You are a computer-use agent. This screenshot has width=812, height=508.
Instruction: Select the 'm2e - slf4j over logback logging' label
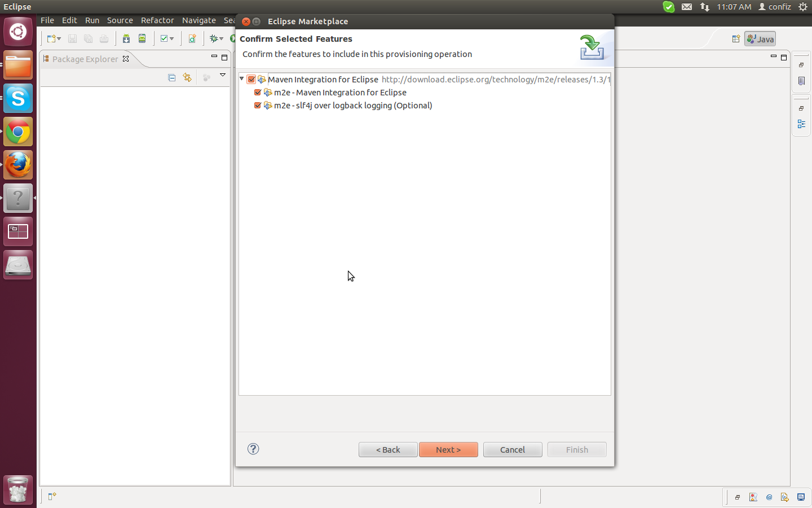(x=353, y=106)
